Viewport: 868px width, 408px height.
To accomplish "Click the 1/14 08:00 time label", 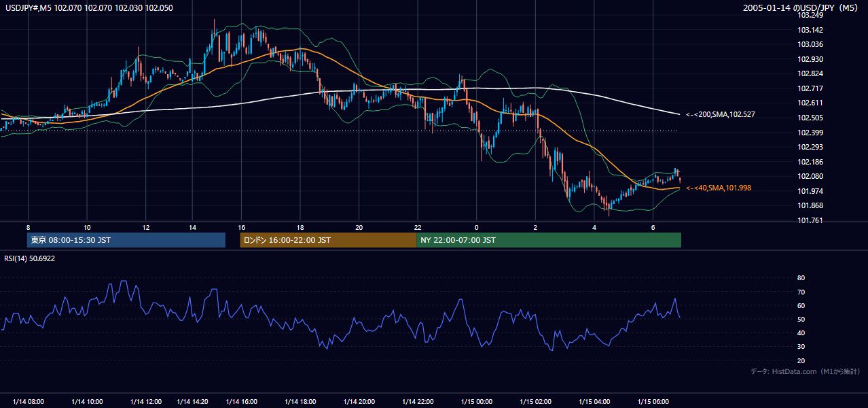I will (x=29, y=402).
